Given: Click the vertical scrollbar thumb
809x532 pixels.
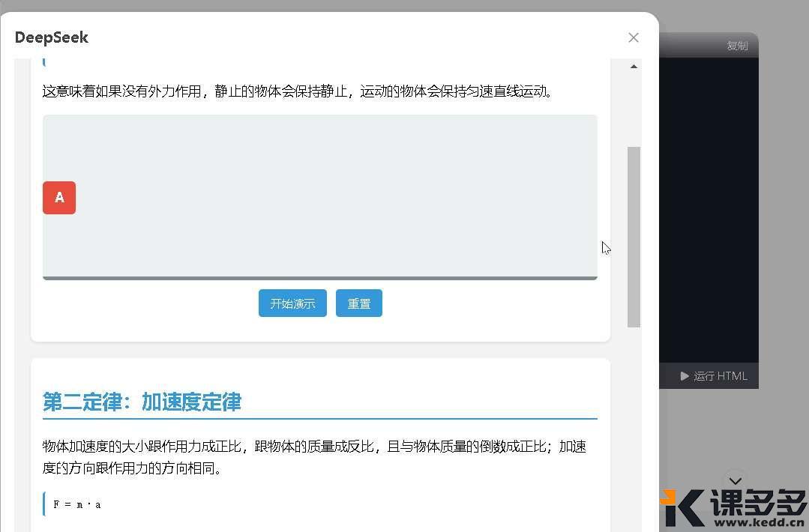Looking at the screenshot, I should (x=634, y=236).
